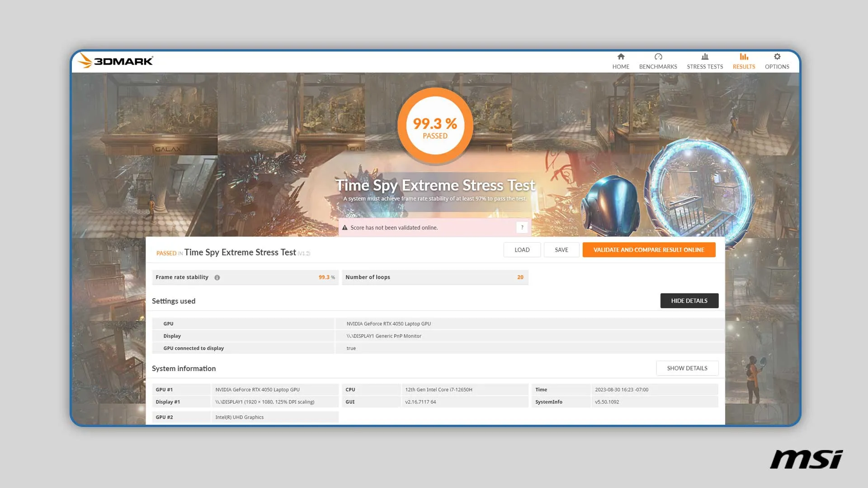Click the GPU #1 NVIDIA GeForce value

pos(257,389)
